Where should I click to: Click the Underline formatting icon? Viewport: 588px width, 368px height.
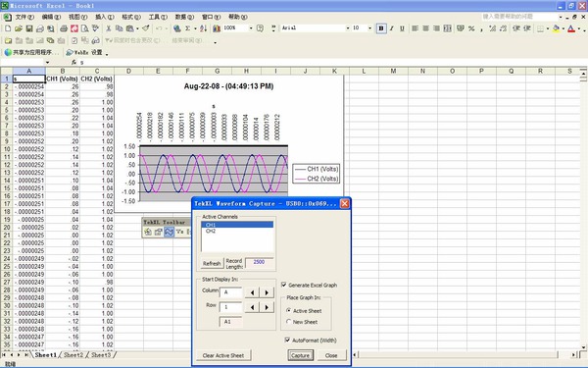(x=402, y=28)
